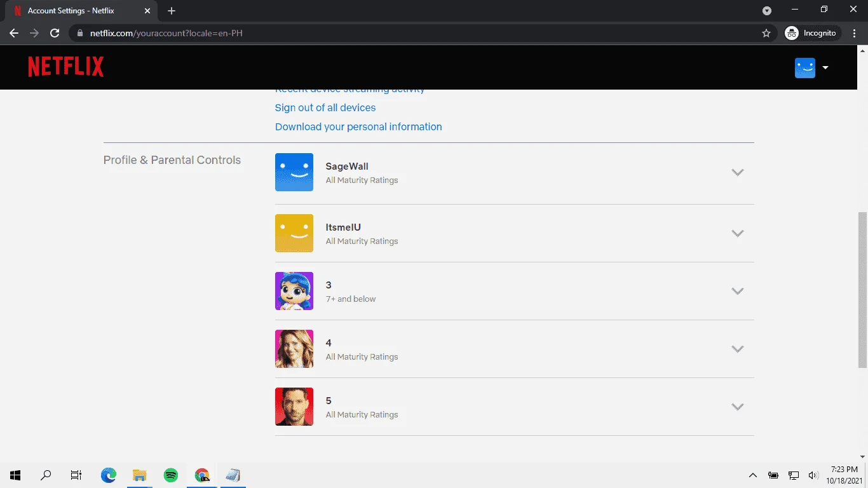Select the ItsmeIU yellow profile avatar
This screenshot has width=868, height=488.
pyautogui.click(x=294, y=233)
